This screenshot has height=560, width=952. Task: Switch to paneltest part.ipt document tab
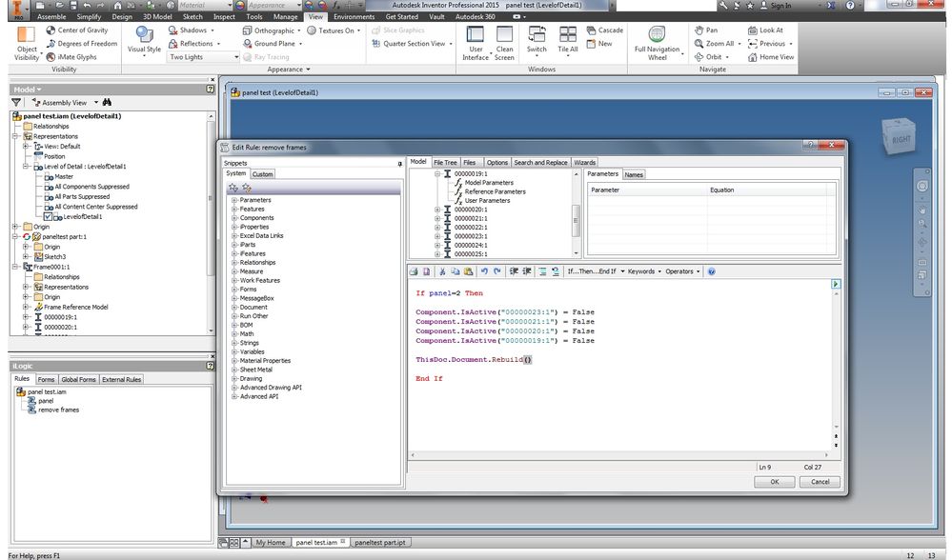(380, 543)
